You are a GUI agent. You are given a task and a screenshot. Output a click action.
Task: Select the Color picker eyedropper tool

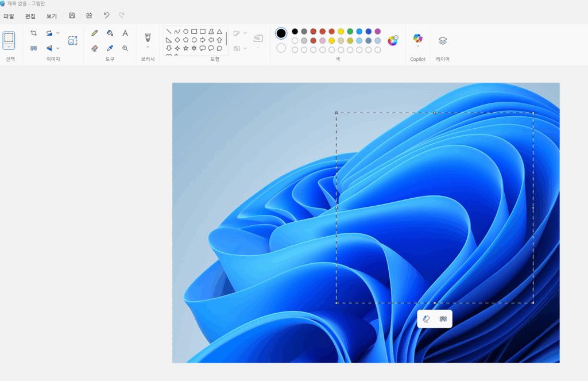[110, 48]
